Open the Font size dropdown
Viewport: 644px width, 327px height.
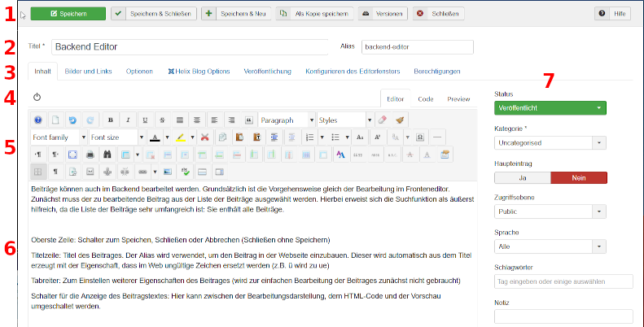(117, 137)
